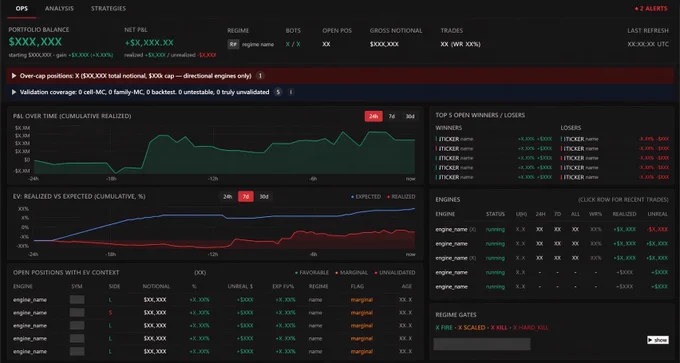
Task: Click the count badge 5 beside Validation coverage
Action: click(278, 92)
